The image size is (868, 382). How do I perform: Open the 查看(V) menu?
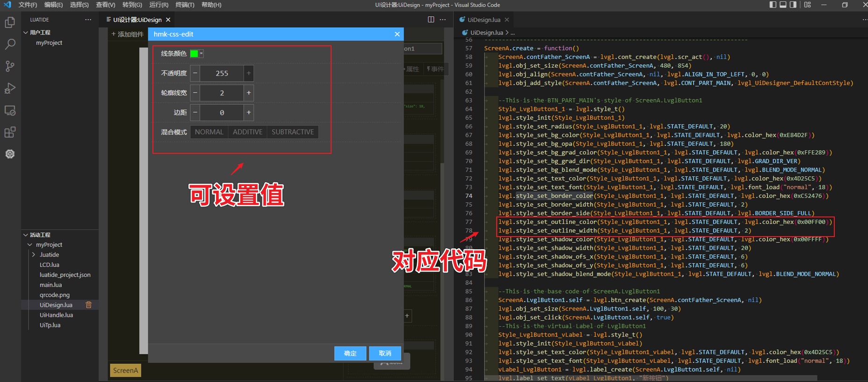click(105, 5)
